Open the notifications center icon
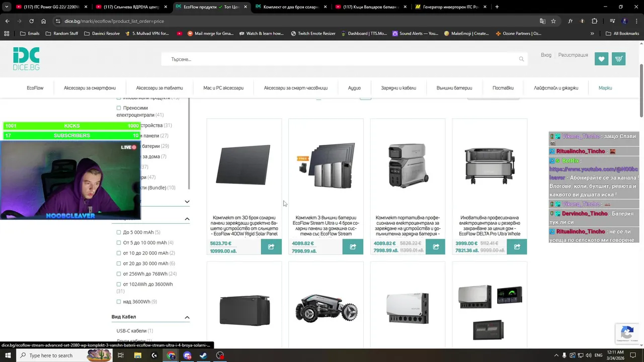The height and width of the screenshot is (362, 644). pyautogui.click(x=633, y=355)
